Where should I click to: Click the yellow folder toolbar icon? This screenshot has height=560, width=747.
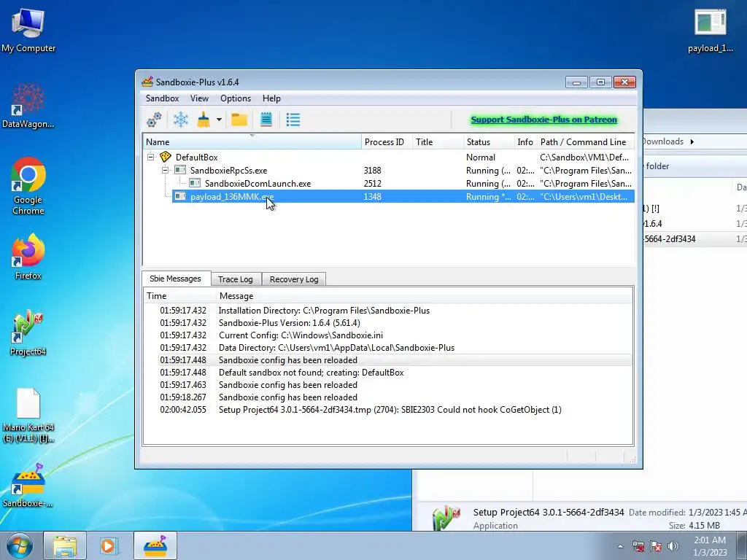(x=239, y=120)
